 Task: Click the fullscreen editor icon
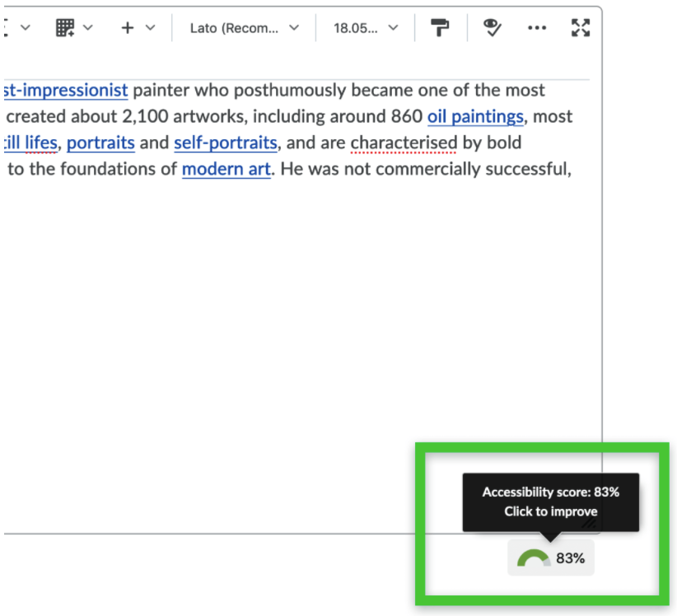point(581,27)
